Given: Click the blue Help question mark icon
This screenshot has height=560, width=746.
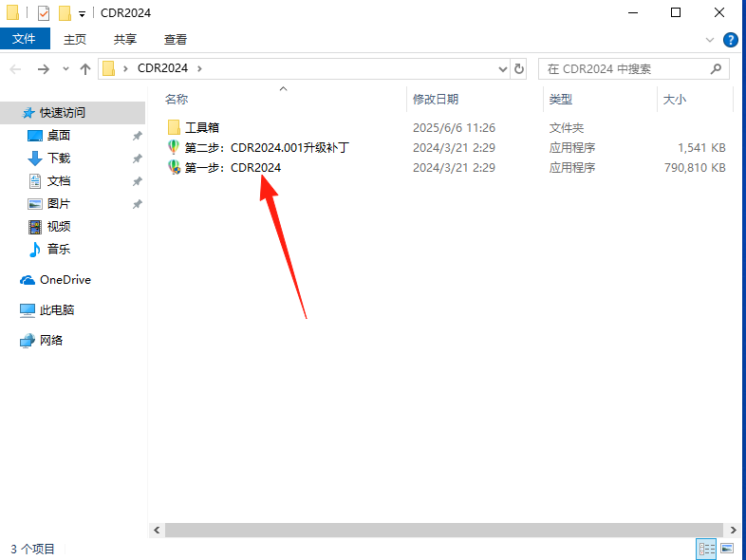Looking at the screenshot, I should point(730,40).
